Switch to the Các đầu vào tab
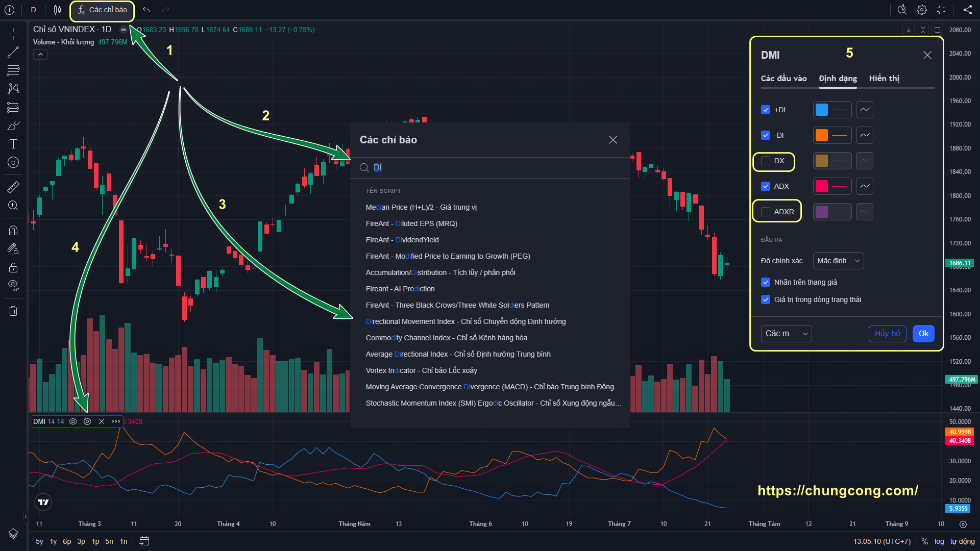This screenshot has height=551, width=980. pos(783,78)
